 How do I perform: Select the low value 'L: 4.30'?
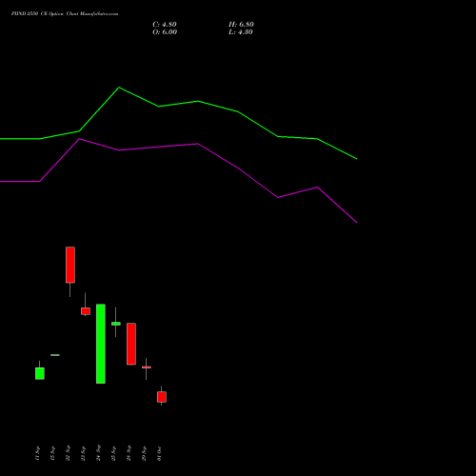241,32
